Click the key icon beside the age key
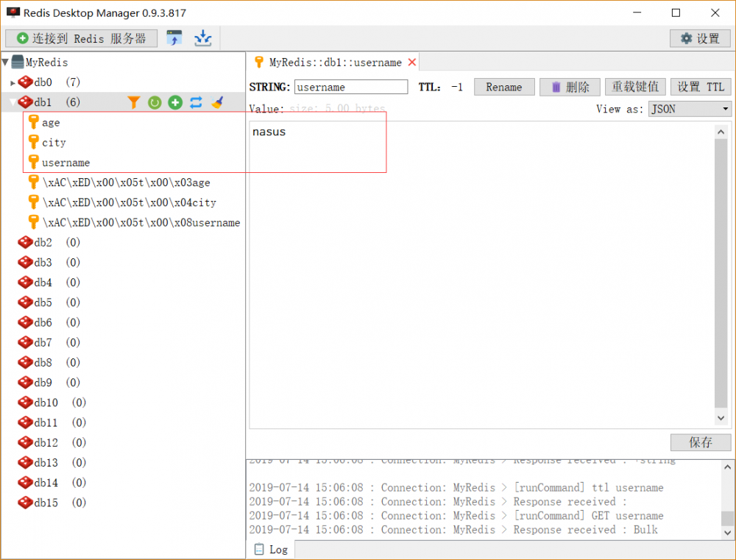Image resolution: width=736 pixels, height=560 pixels. pos(34,122)
